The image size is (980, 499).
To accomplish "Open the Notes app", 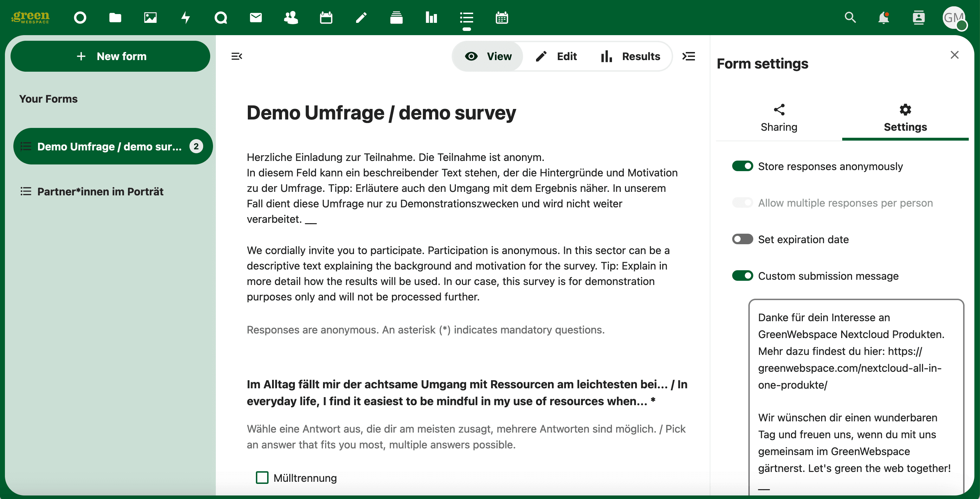I will pyautogui.click(x=361, y=18).
